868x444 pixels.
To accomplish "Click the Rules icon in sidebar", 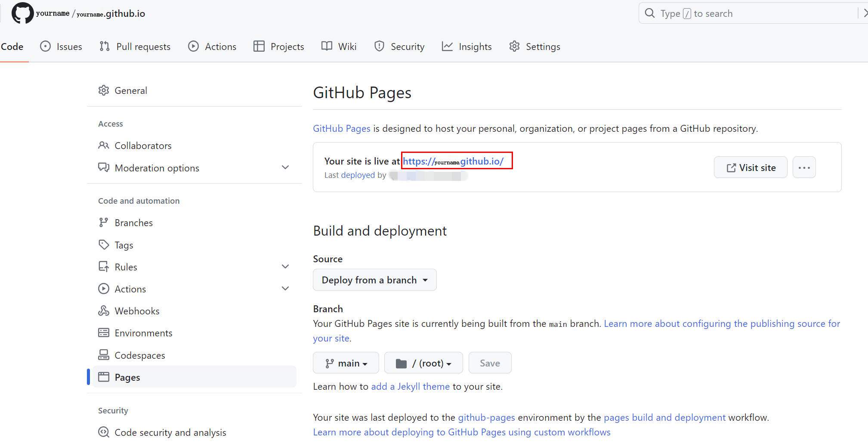I will (x=104, y=267).
